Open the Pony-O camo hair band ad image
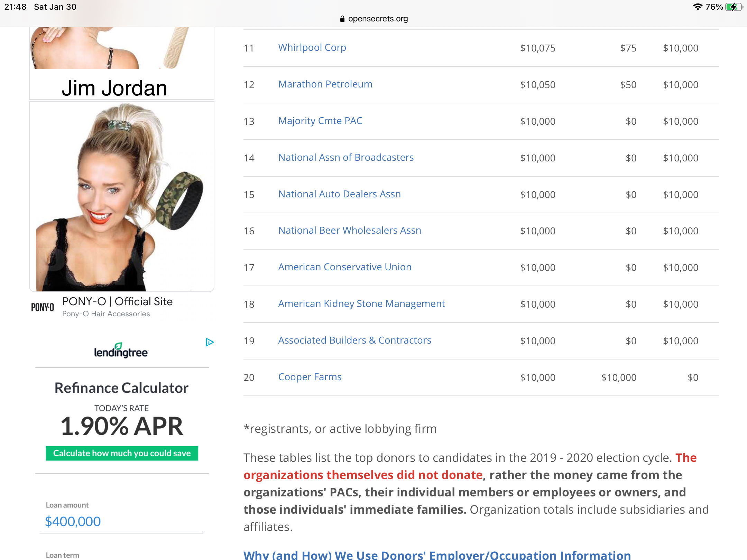The image size is (747, 560). coord(122,197)
